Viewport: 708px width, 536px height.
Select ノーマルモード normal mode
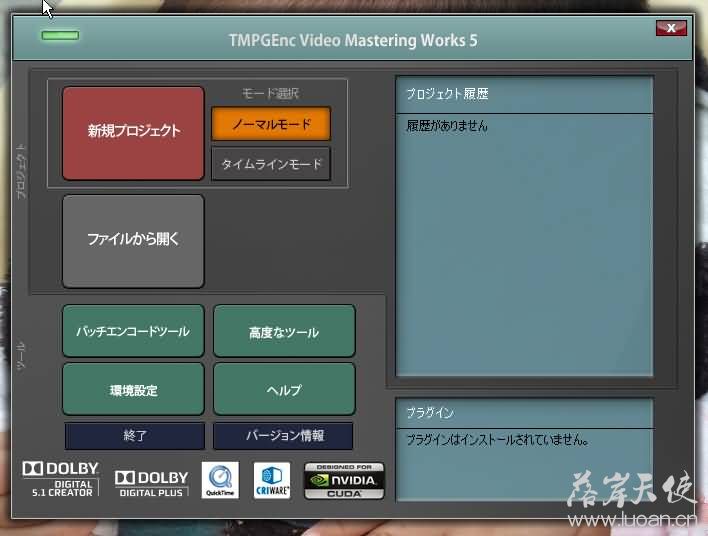[271, 124]
